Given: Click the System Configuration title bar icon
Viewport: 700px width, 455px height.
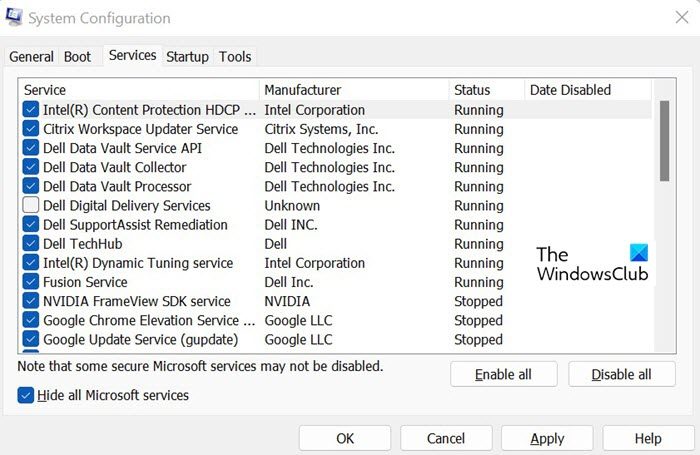Looking at the screenshot, I should click(14, 17).
